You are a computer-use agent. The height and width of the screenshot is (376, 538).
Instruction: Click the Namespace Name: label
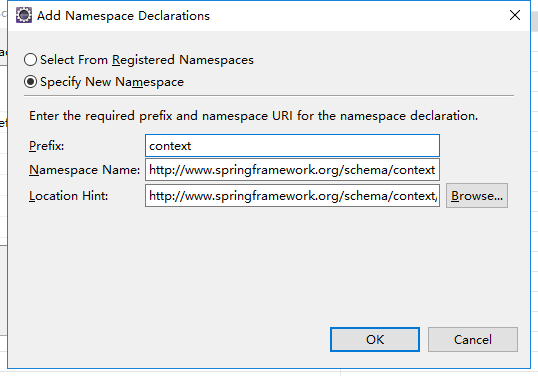[84, 170]
